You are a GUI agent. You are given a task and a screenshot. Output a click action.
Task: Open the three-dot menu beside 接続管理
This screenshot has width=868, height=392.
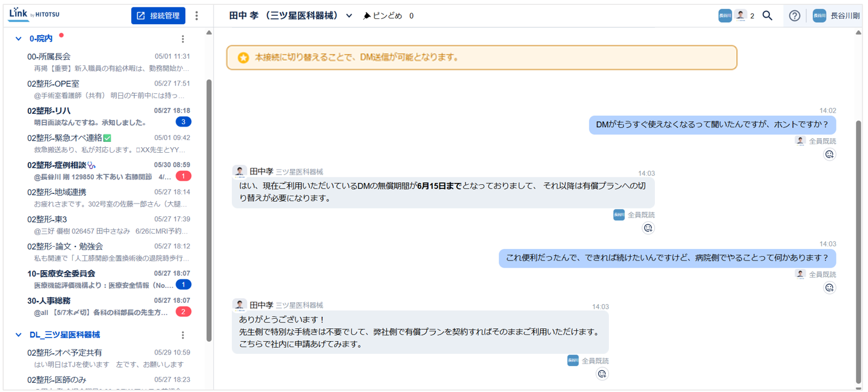tap(197, 16)
